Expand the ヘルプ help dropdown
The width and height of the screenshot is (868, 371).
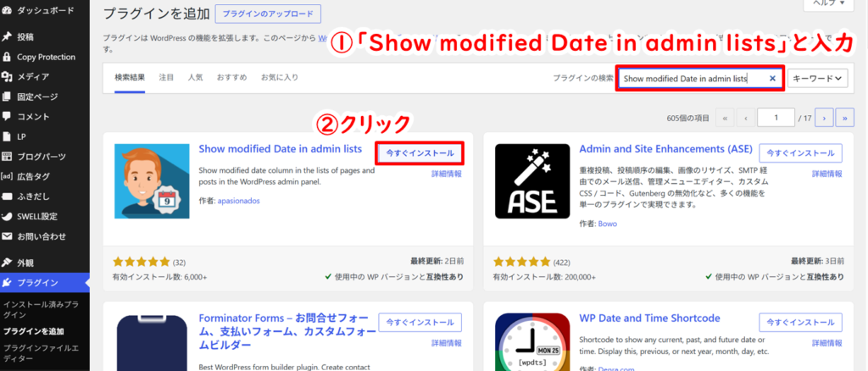point(829,4)
